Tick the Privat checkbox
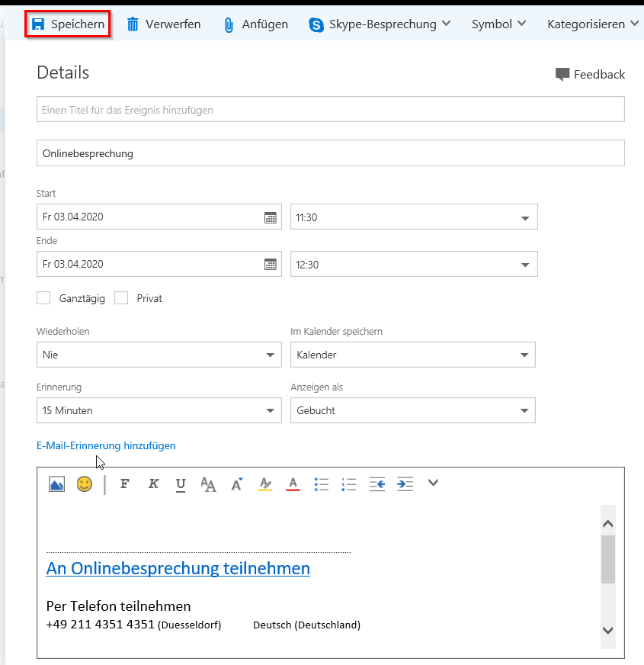 [121, 298]
